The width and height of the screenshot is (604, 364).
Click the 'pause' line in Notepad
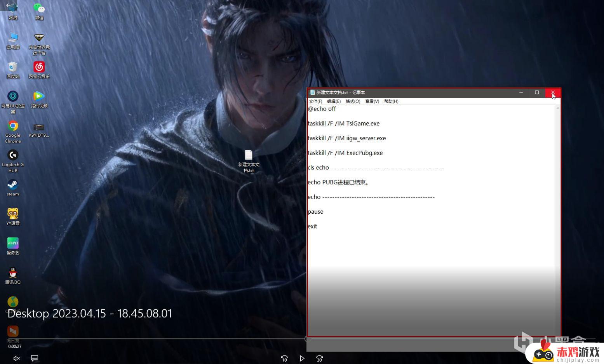tap(315, 212)
